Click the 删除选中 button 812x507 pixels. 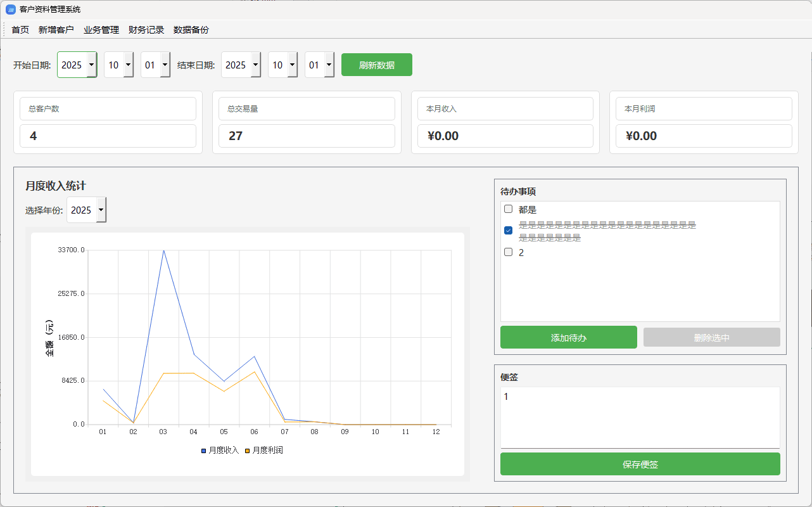tap(711, 337)
